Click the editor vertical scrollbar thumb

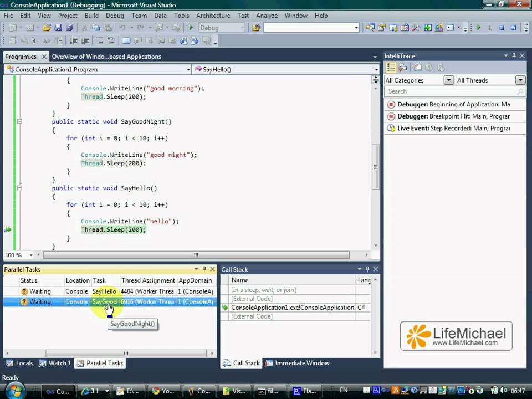tap(375, 167)
